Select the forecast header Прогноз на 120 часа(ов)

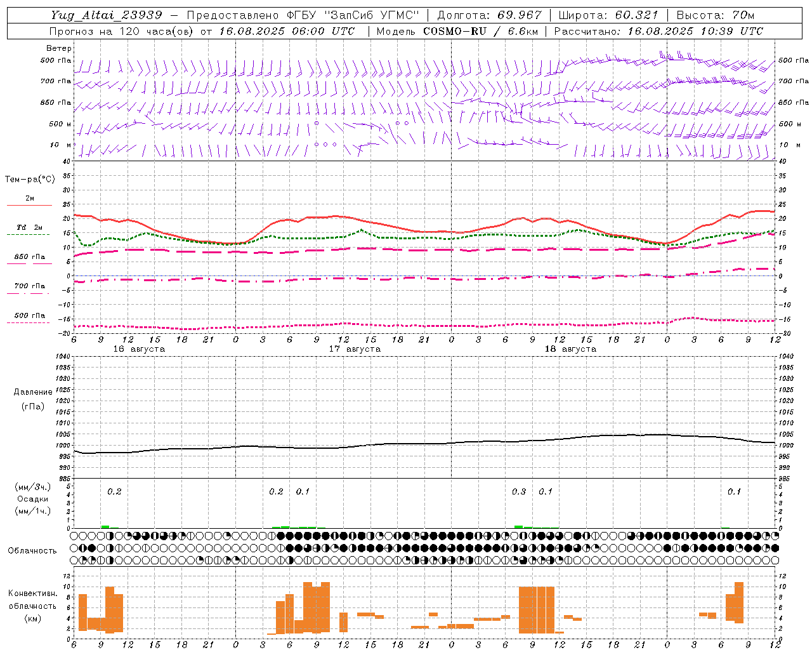[x=123, y=31]
